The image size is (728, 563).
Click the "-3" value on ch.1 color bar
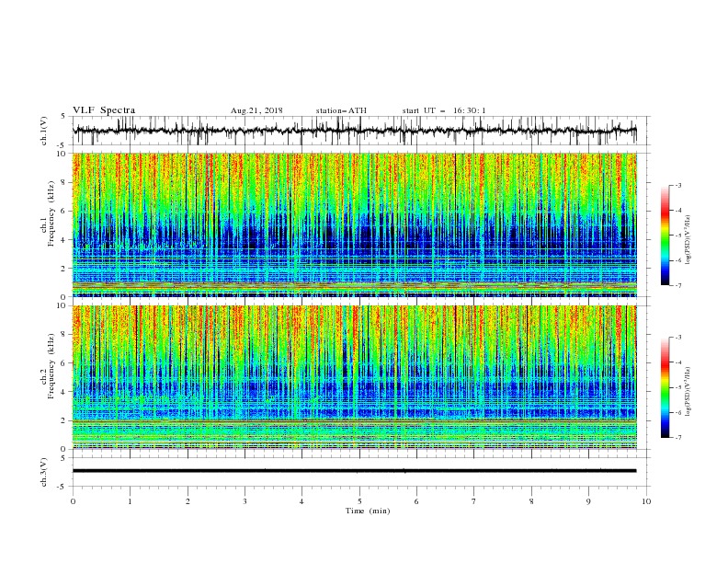(677, 185)
